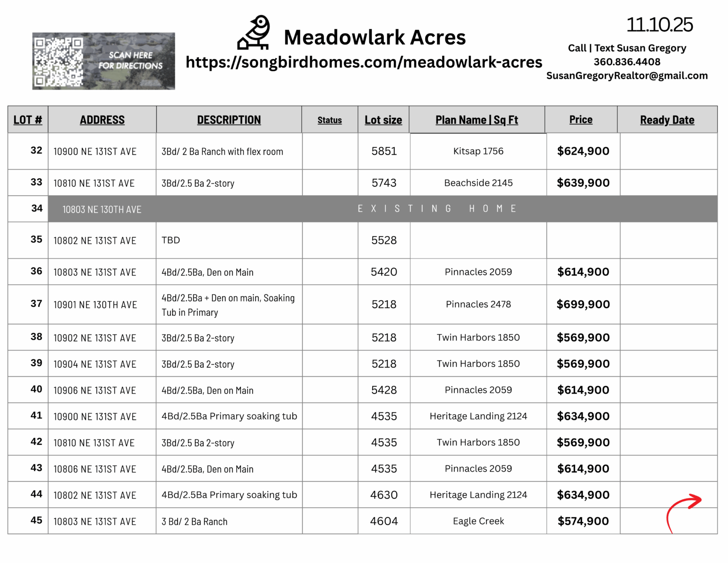The height and width of the screenshot is (563, 728).
Task: Click the Lot size column header
Action: click(383, 120)
